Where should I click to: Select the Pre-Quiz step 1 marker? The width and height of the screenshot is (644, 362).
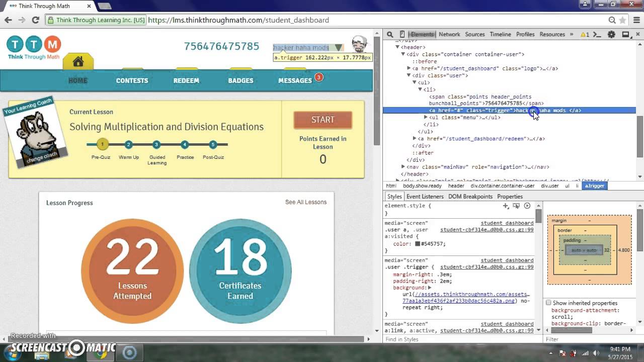[102, 144]
